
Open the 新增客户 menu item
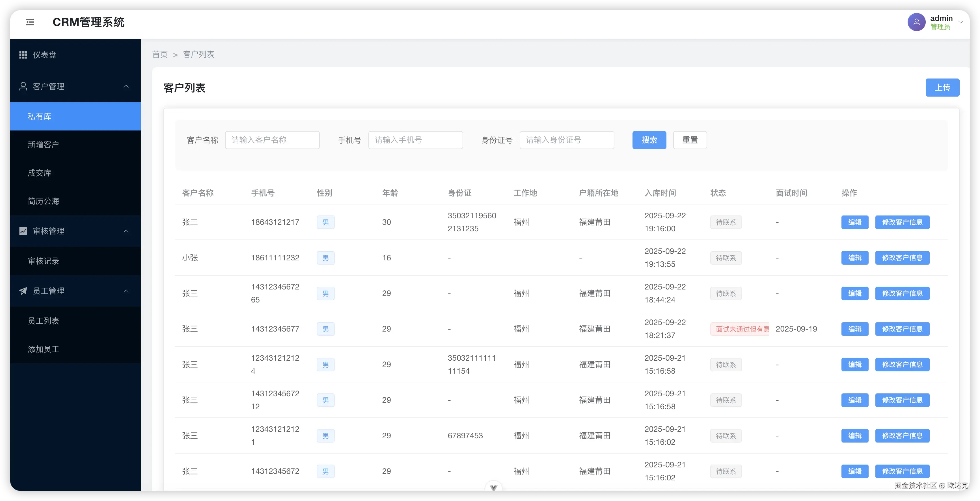point(43,144)
